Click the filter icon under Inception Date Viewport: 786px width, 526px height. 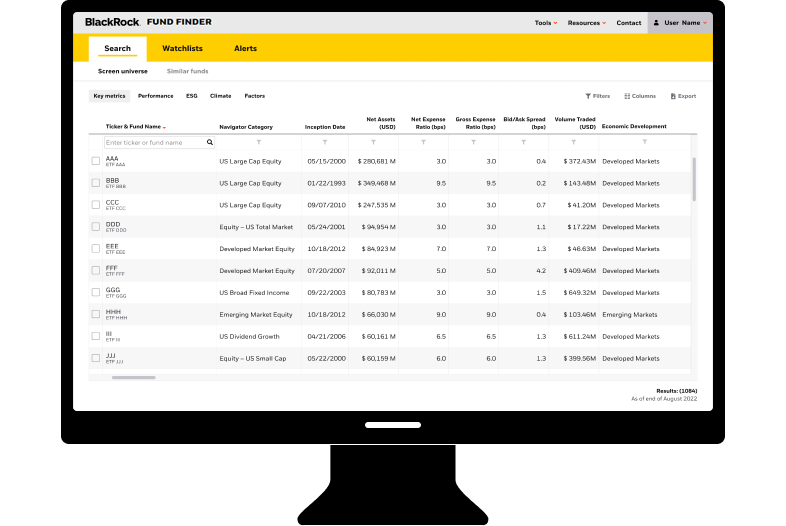tap(325, 143)
